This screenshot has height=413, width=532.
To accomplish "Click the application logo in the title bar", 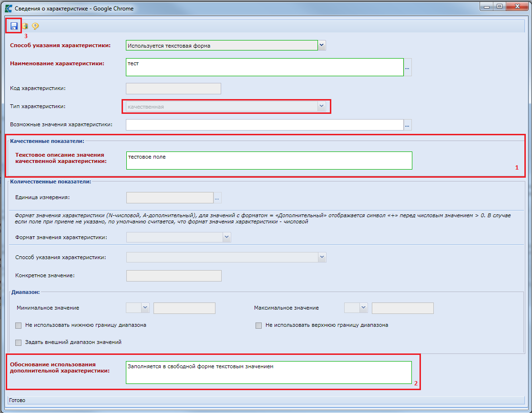I will (8, 8).
